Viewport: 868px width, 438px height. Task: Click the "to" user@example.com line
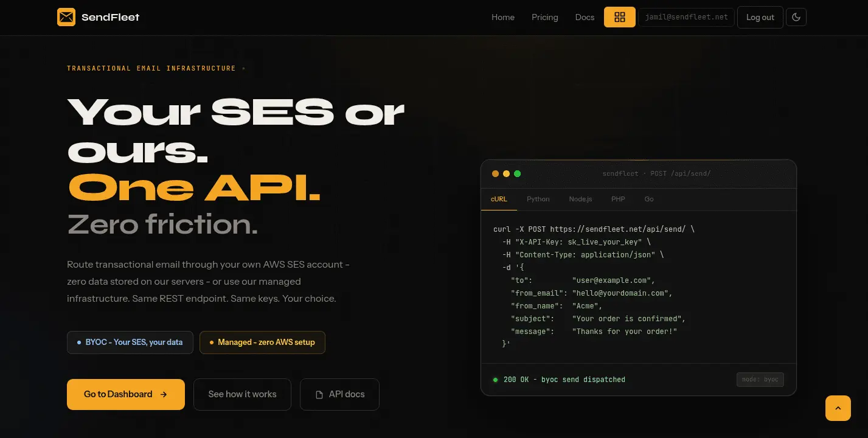(x=583, y=280)
